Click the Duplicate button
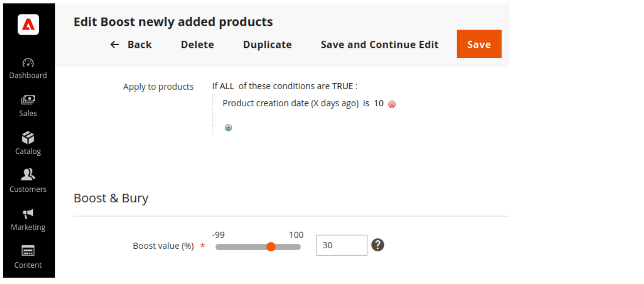This screenshot has height=284, width=644. (267, 45)
